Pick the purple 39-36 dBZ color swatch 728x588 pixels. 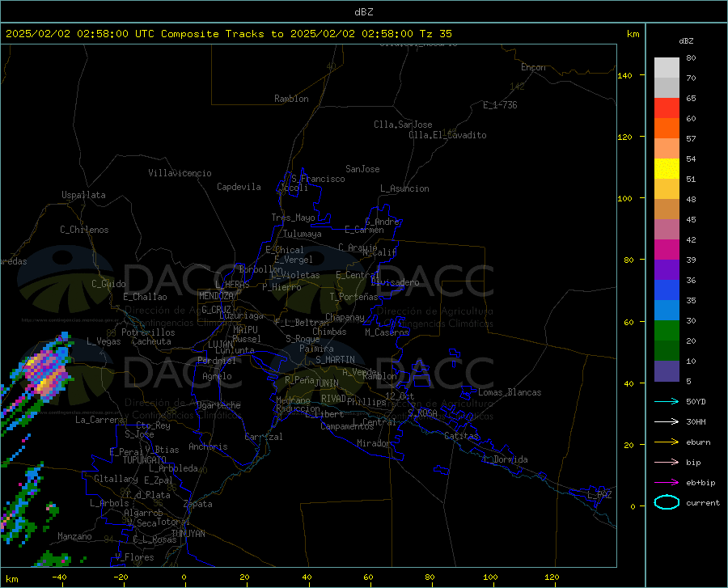pos(667,270)
